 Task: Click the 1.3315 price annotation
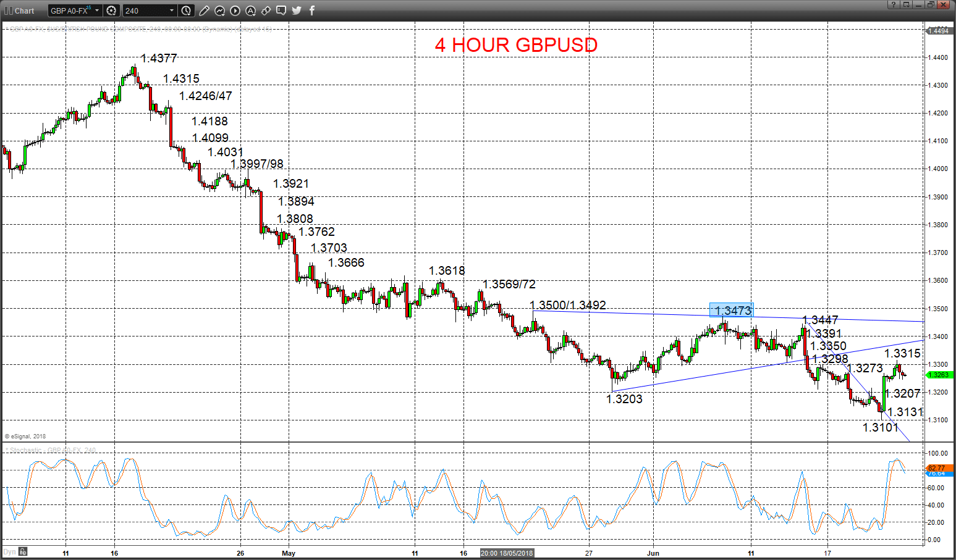tap(902, 353)
